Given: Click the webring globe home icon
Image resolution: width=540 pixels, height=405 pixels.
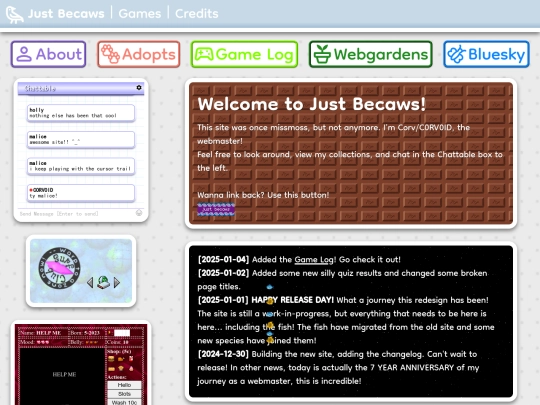Looking at the screenshot, I should coord(103,282).
